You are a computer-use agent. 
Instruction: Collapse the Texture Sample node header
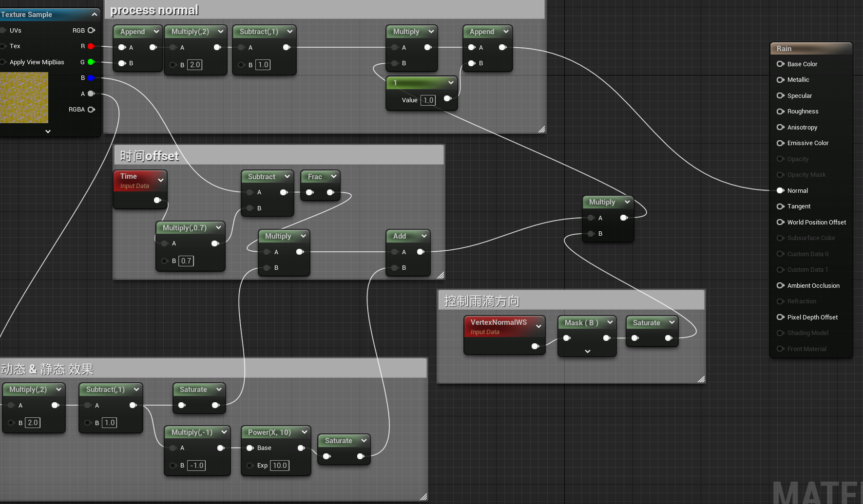(95, 15)
